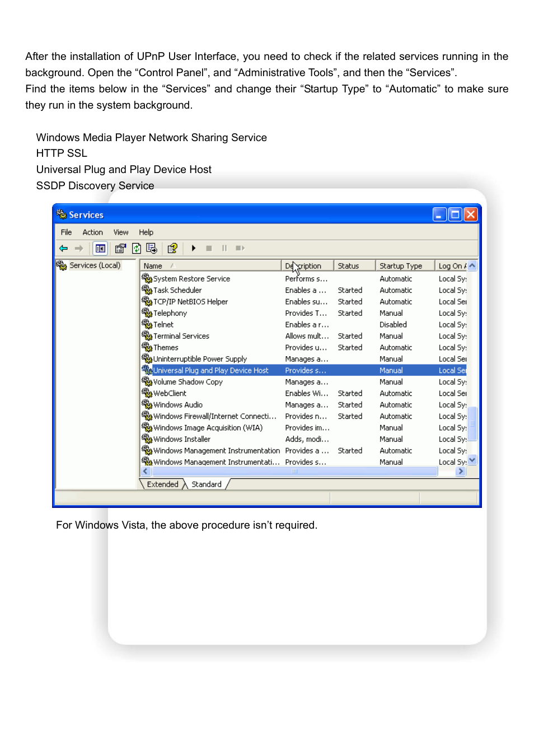This screenshot has width=534, height=756.
Task: Minimize the Services window
Action: [439, 214]
